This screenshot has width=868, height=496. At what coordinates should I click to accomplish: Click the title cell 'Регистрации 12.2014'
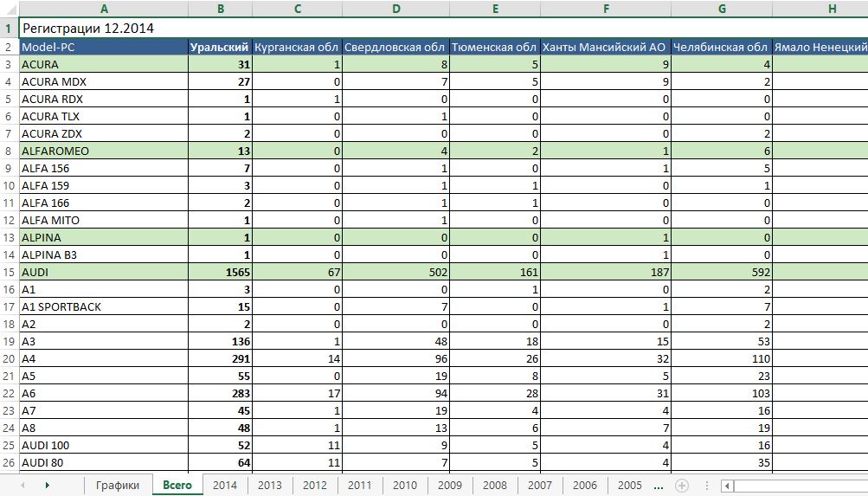click(x=88, y=29)
